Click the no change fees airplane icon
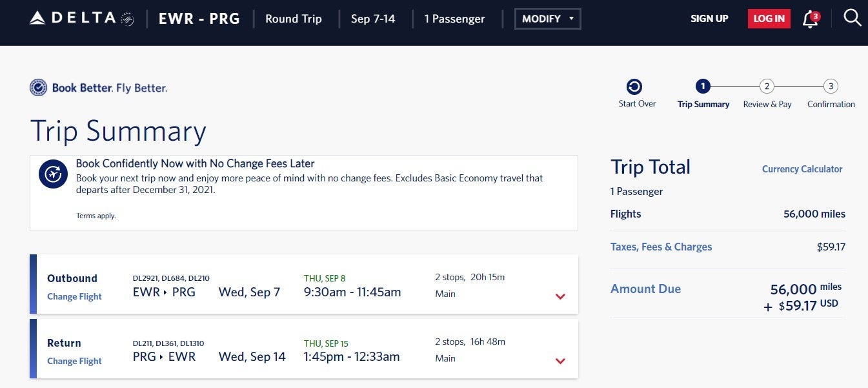Screen dimensions: 868x388 [x=53, y=174]
